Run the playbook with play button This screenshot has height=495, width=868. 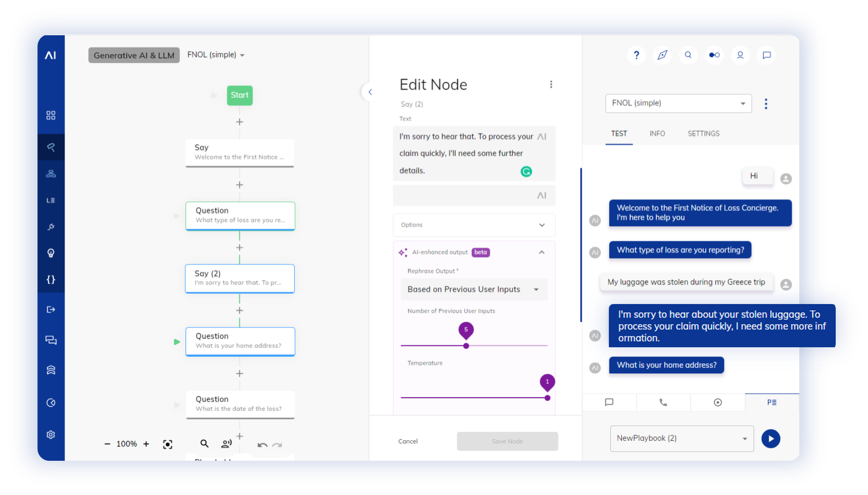771,438
